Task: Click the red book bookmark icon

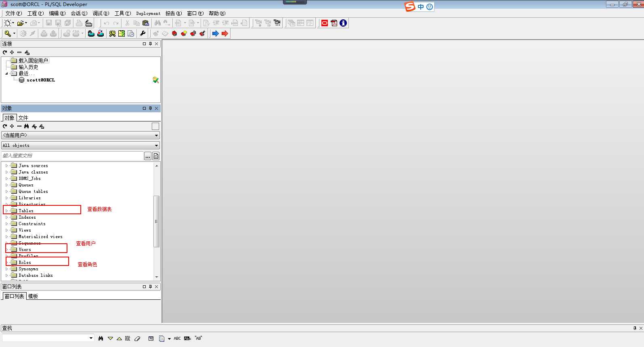Action: pyautogui.click(x=174, y=33)
